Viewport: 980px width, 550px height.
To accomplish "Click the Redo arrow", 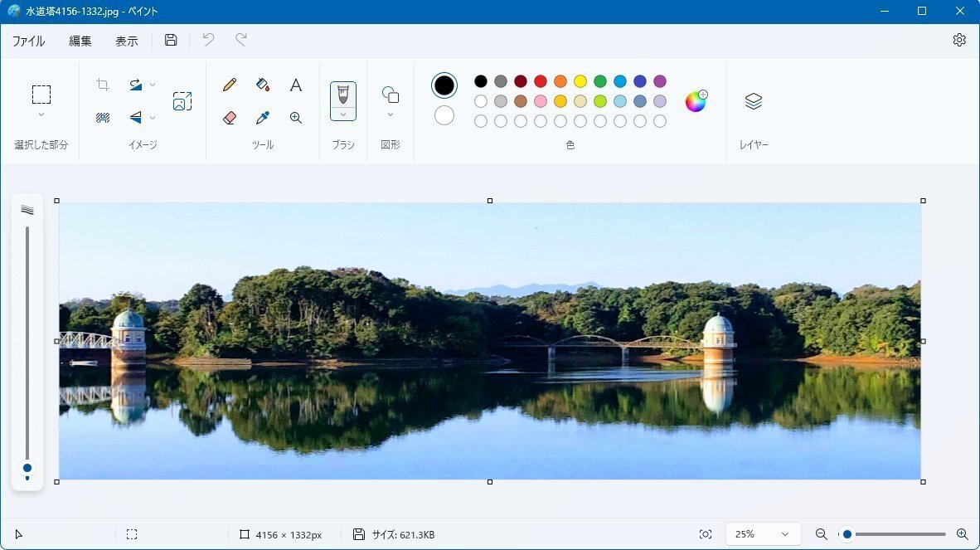I will (x=240, y=40).
